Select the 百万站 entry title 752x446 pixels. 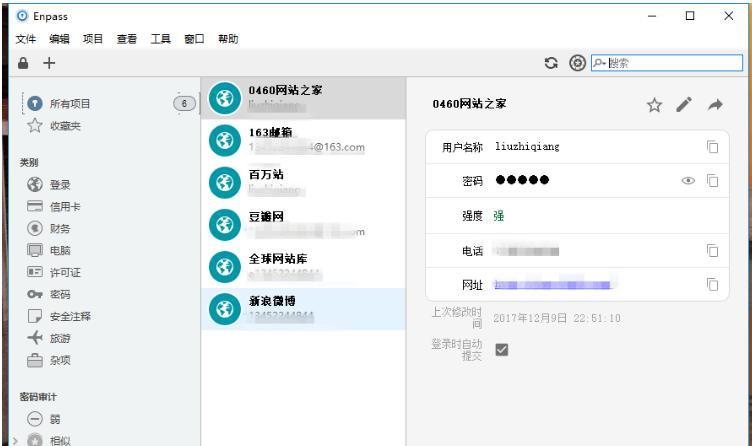pyautogui.click(x=266, y=175)
